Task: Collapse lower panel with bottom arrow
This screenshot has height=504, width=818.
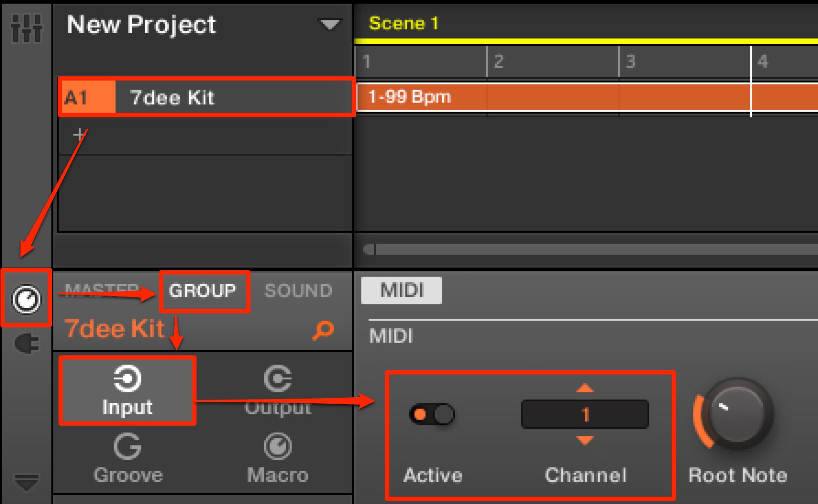Action: click(26, 482)
